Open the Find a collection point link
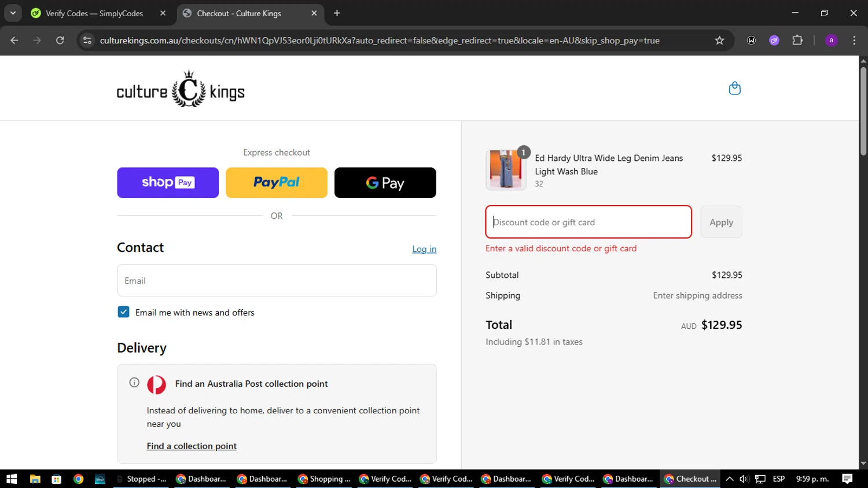 tap(192, 446)
